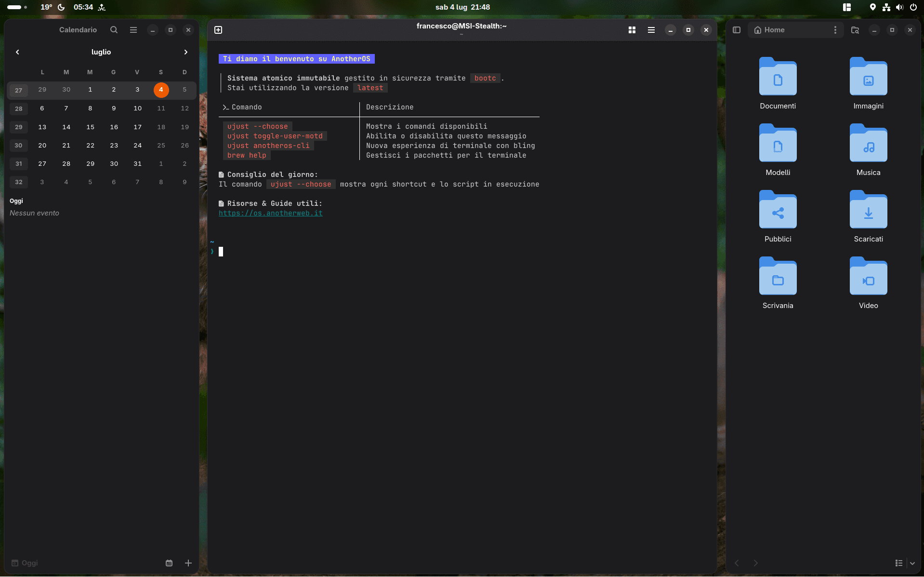Toggle list view in Files
The image size is (924, 577).
click(899, 563)
